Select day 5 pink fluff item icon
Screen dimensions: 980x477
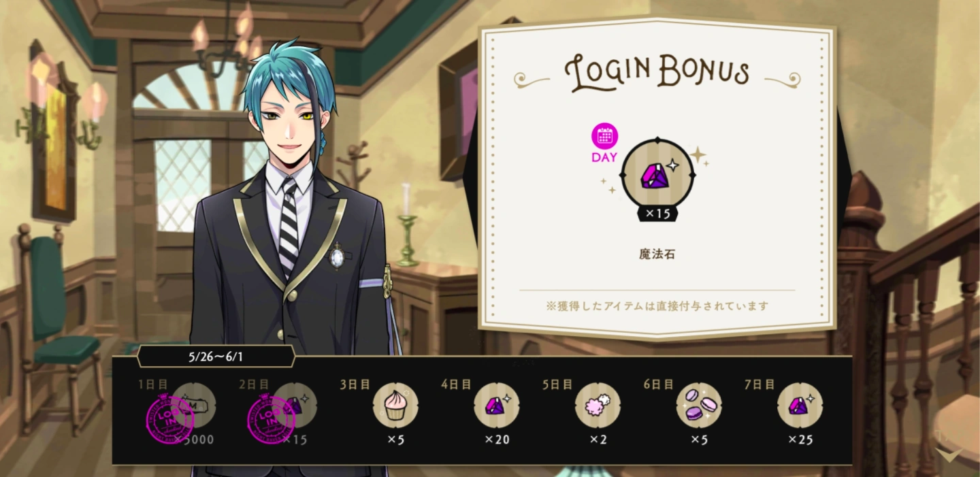tap(598, 406)
